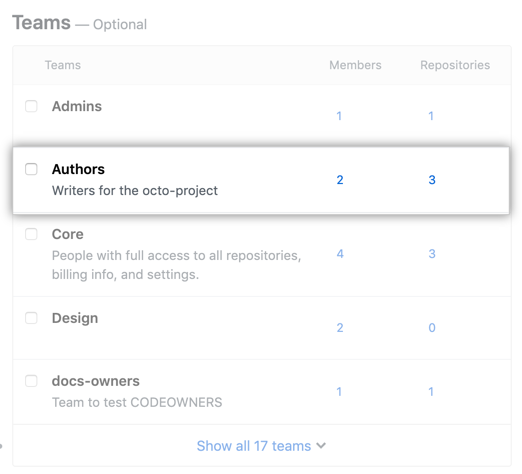The image size is (522, 474).
Task: Open docs-owners members count link
Action: click(x=339, y=392)
